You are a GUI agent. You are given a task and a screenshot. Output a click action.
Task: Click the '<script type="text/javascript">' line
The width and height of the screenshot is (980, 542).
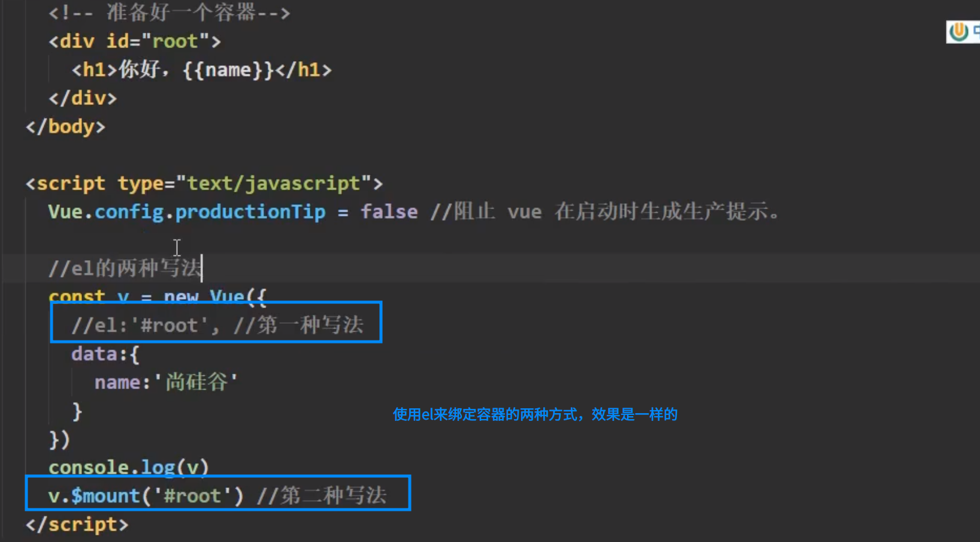point(204,183)
